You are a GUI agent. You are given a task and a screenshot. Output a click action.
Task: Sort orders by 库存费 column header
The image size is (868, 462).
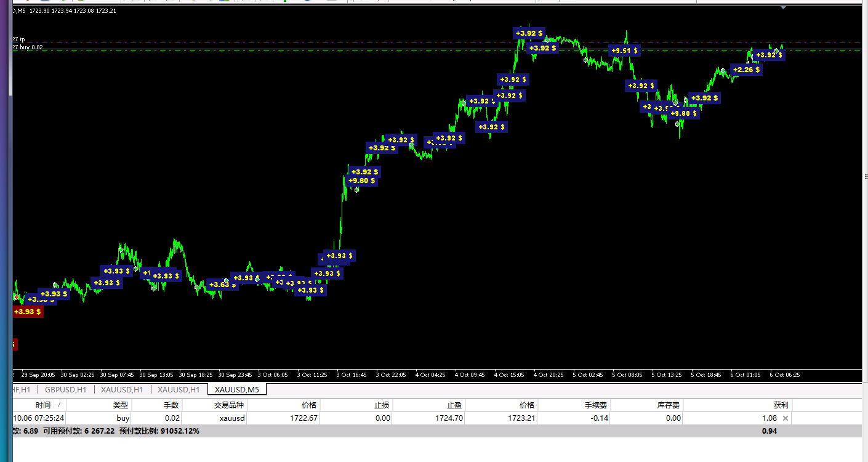[646, 405]
